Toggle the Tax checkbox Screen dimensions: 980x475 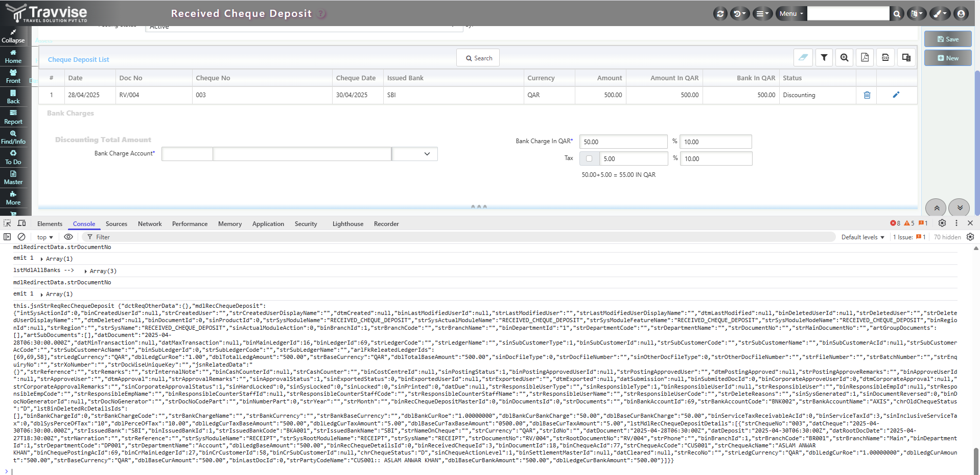point(589,159)
